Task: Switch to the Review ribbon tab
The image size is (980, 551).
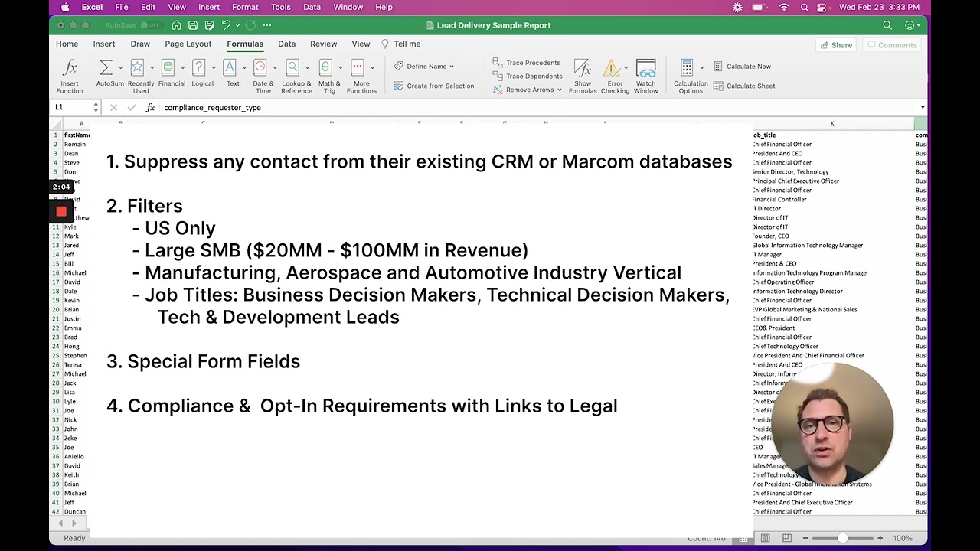Action: tap(323, 44)
